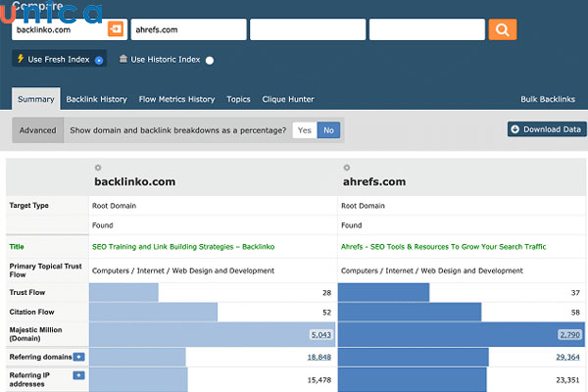
Task: Open the Summary tab
Action: pyautogui.click(x=36, y=99)
